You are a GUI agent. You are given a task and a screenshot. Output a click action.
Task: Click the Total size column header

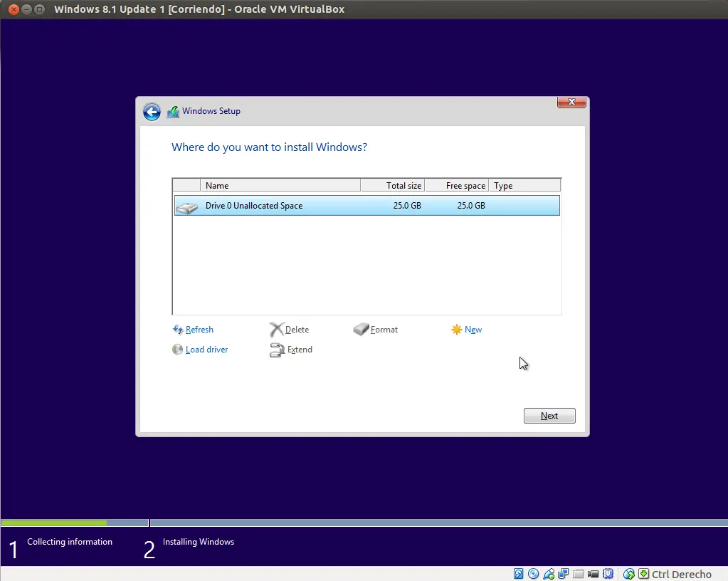click(x=393, y=185)
